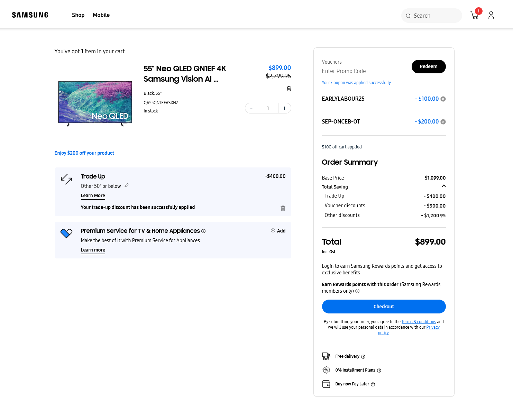Edit the Trade Up device with pencil icon
Image resolution: width=513 pixels, height=420 pixels.
[x=127, y=185]
